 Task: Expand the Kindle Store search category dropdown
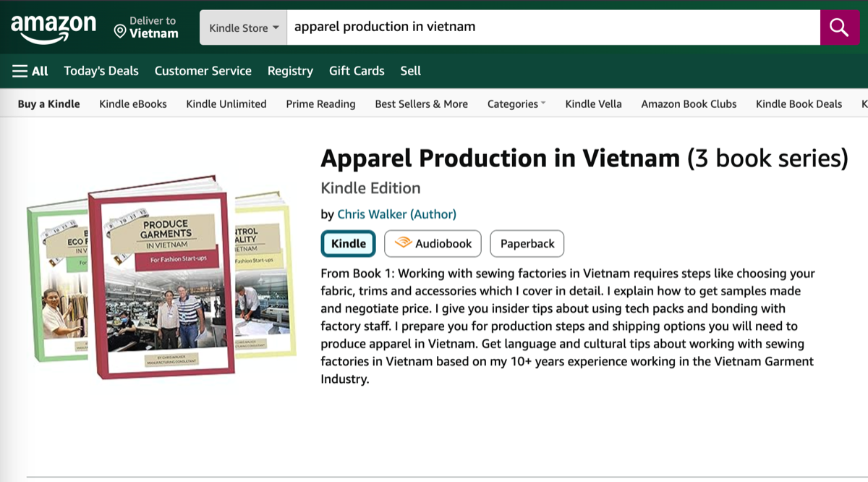click(x=243, y=28)
